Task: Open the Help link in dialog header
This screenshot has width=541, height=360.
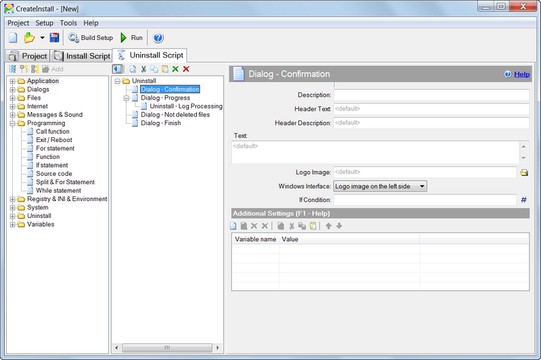Action: [x=521, y=74]
